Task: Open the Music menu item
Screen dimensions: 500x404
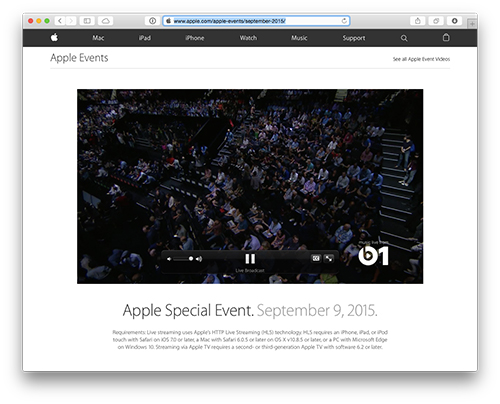Action: click(x=299, y=38)
